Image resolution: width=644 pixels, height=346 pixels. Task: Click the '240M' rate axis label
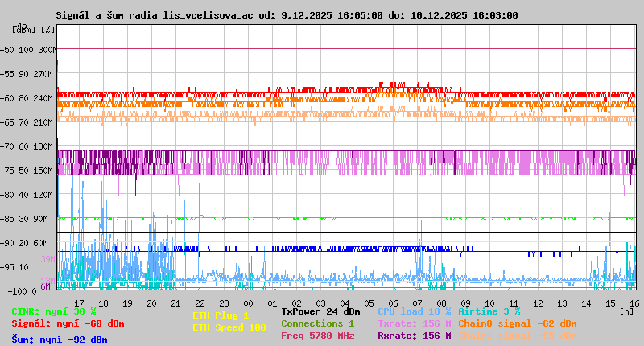point(45,98)
